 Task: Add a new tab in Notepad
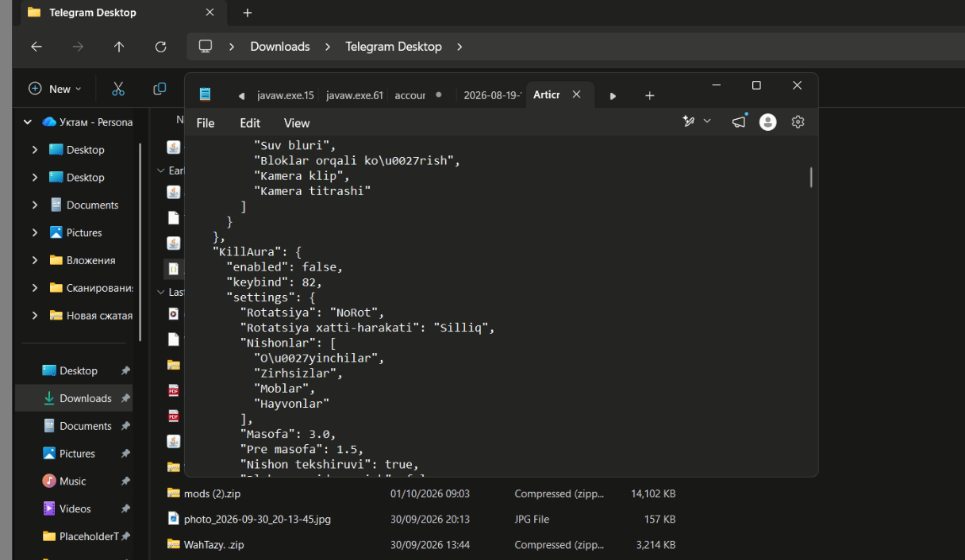[649, 95]
